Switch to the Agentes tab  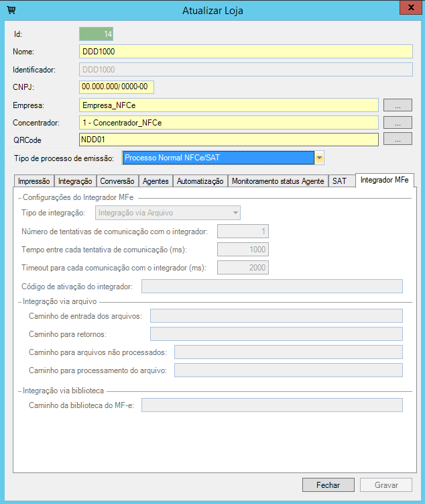point(156,181)
